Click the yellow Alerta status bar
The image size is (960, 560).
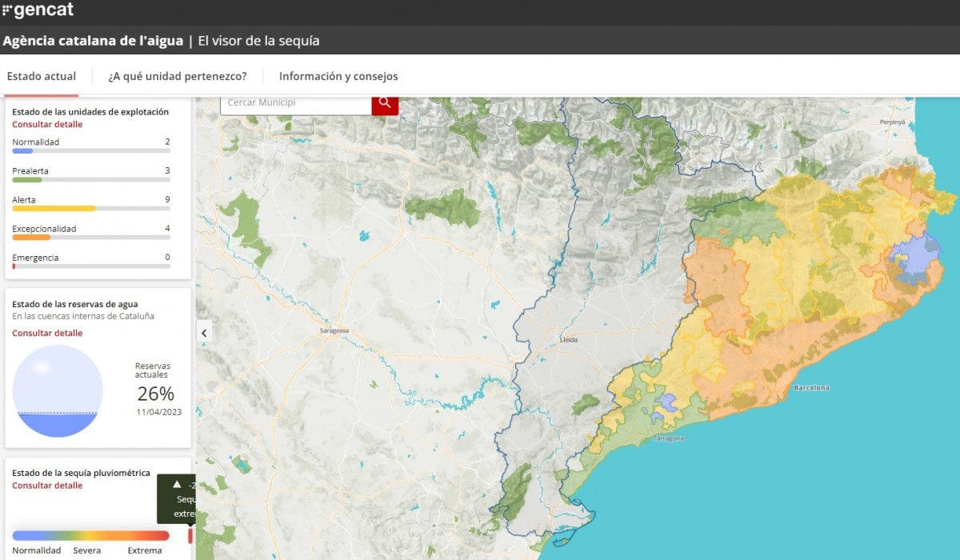click(x=54, y=208)
